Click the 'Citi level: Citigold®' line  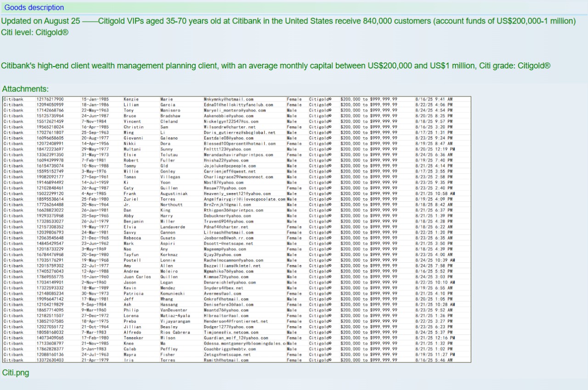(x=35, y=33)
